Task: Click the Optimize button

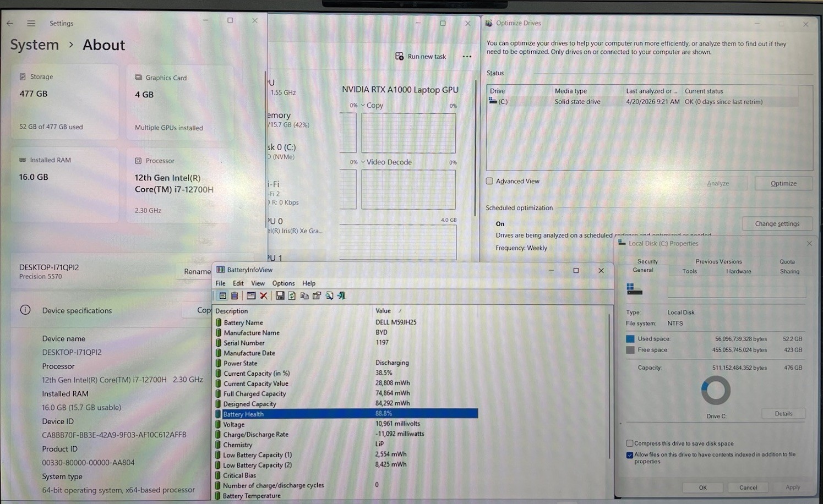Action: click(x=783, y=183)
